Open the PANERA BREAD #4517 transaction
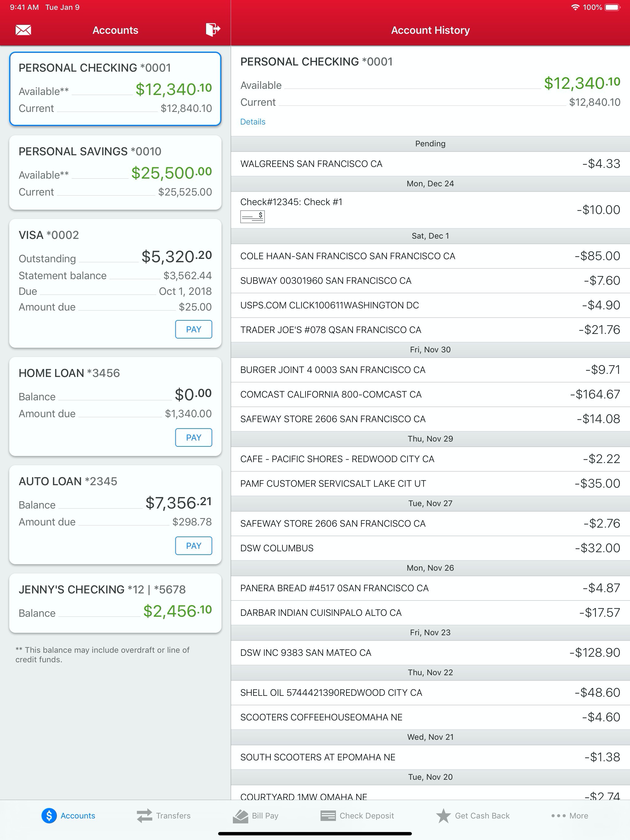 click(430, 588)
